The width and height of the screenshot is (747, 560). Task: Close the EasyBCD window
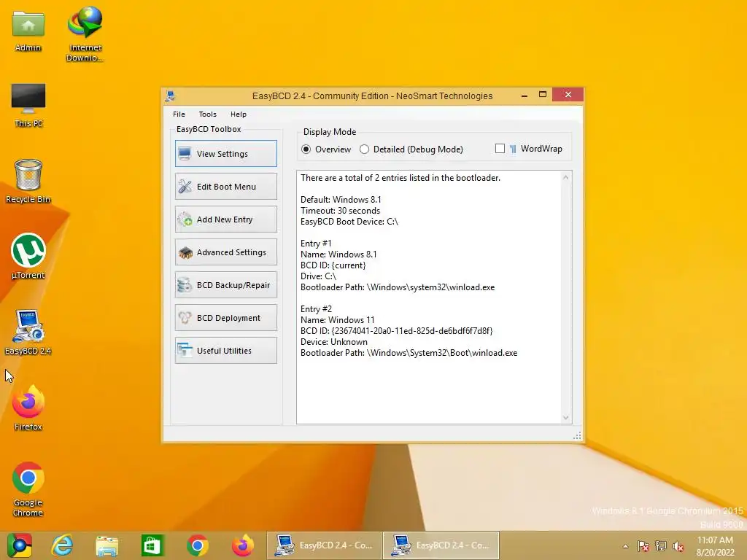pyautogui.click(x=568, y=95)
